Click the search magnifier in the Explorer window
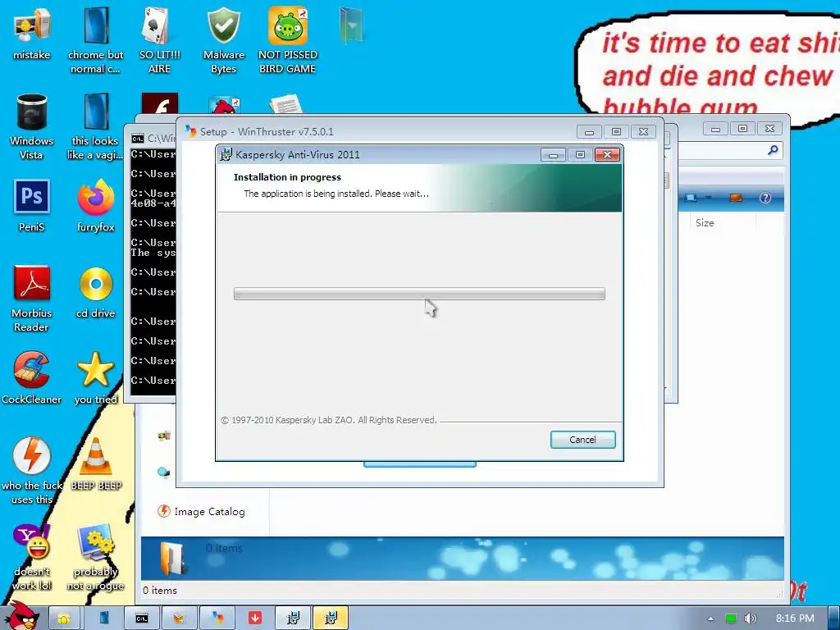 click(x=773, y=150)
